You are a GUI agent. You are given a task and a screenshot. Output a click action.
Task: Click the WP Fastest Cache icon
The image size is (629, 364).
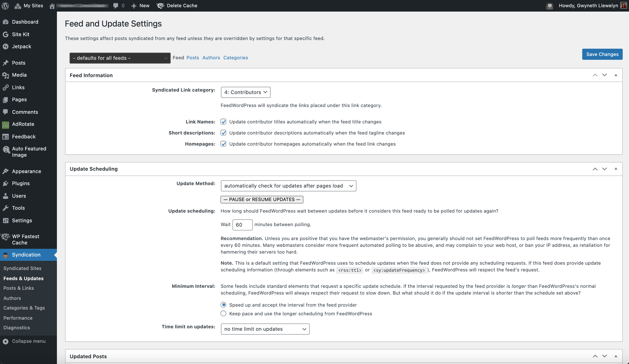(x=6, y=237)
